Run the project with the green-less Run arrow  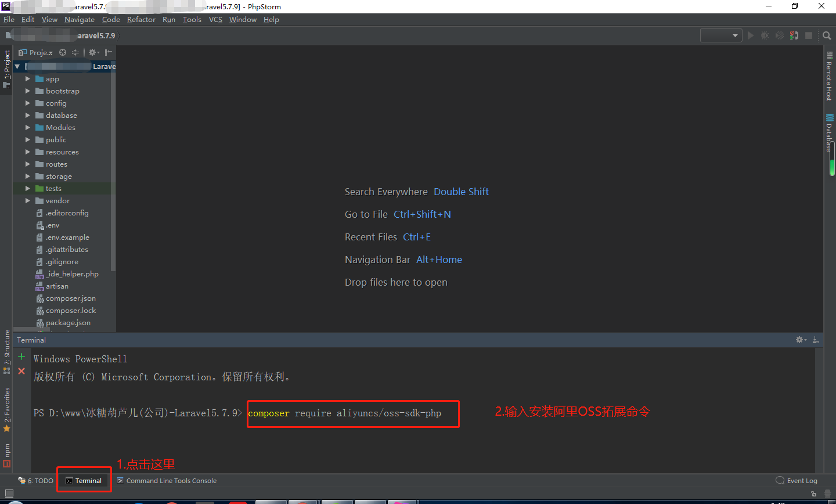pos(751,35)
